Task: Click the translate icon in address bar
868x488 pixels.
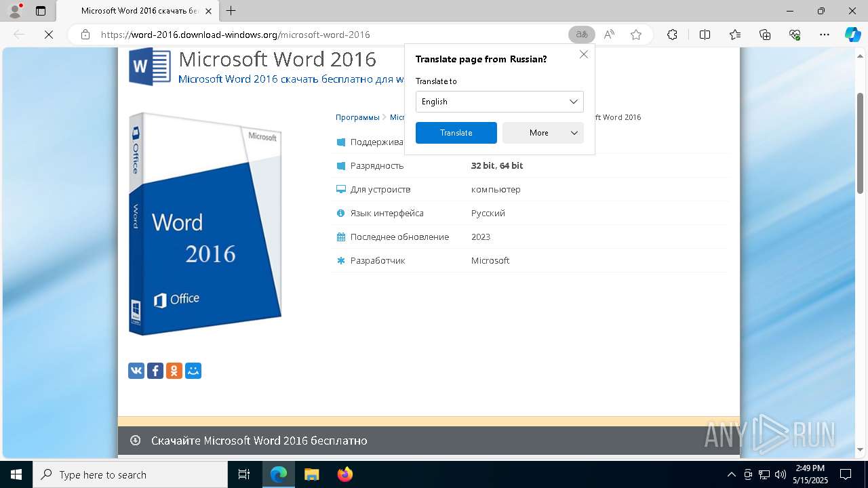Action: click(581, 35)
